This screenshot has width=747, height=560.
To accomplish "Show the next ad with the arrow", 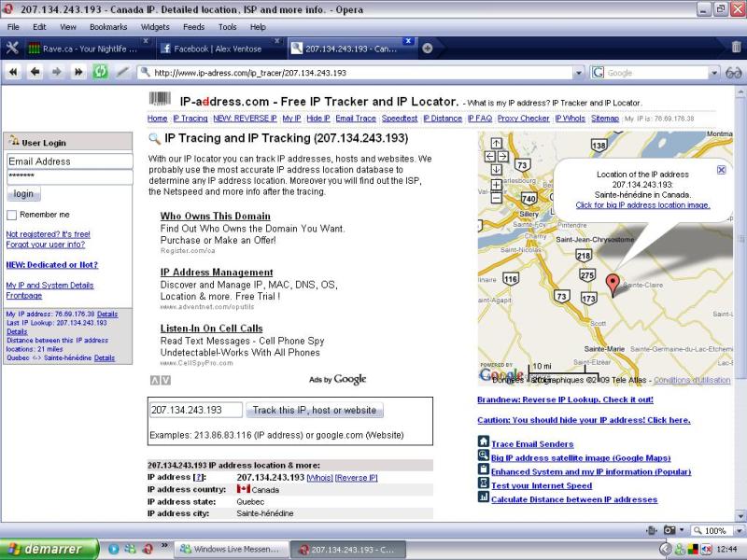I will (x=166, y=380).
